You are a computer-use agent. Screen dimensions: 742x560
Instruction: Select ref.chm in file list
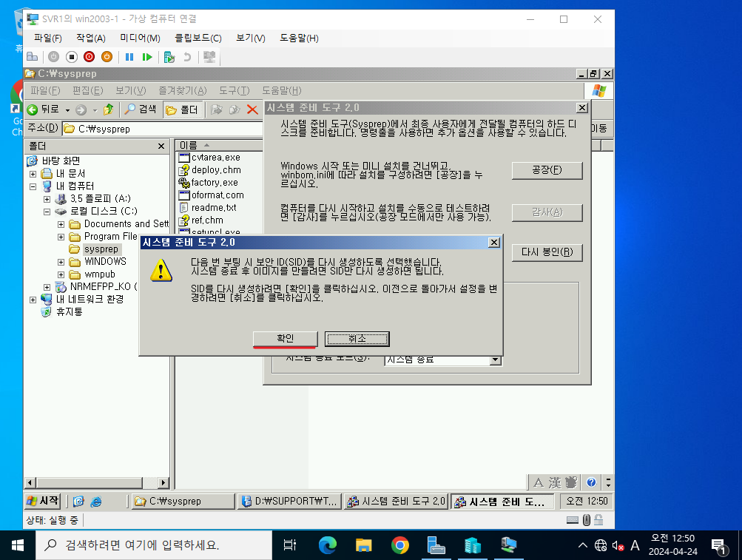tap(207, 220)
